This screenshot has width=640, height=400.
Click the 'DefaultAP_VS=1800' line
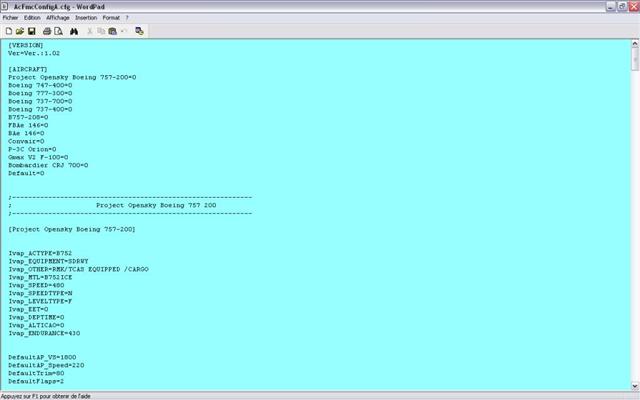point(42,357)
